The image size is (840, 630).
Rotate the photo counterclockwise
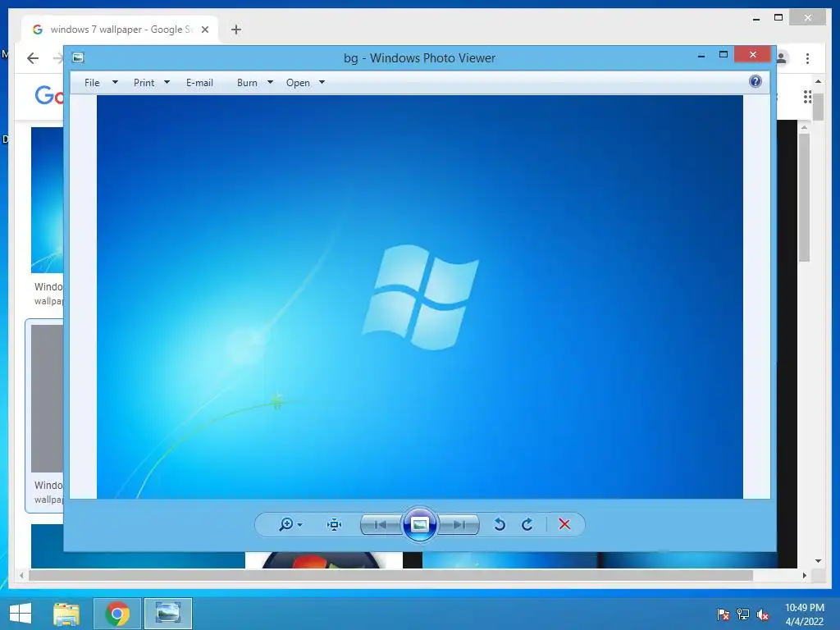[500, 524]
